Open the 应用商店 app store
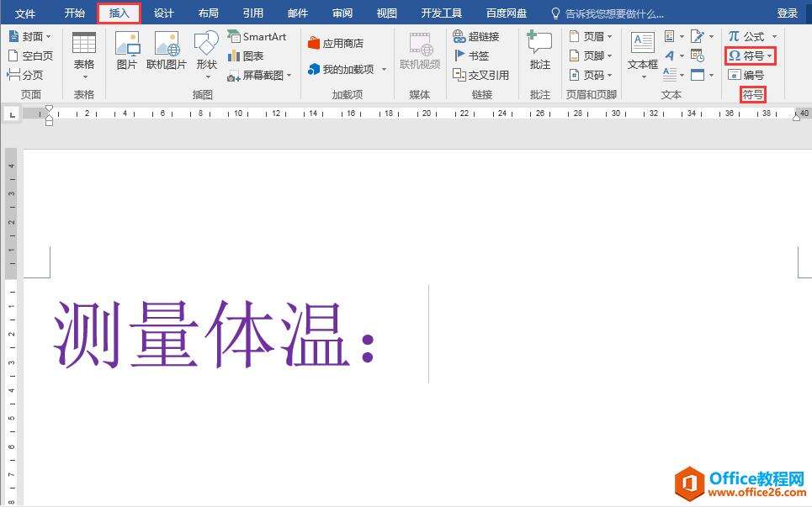 point(336,44)
